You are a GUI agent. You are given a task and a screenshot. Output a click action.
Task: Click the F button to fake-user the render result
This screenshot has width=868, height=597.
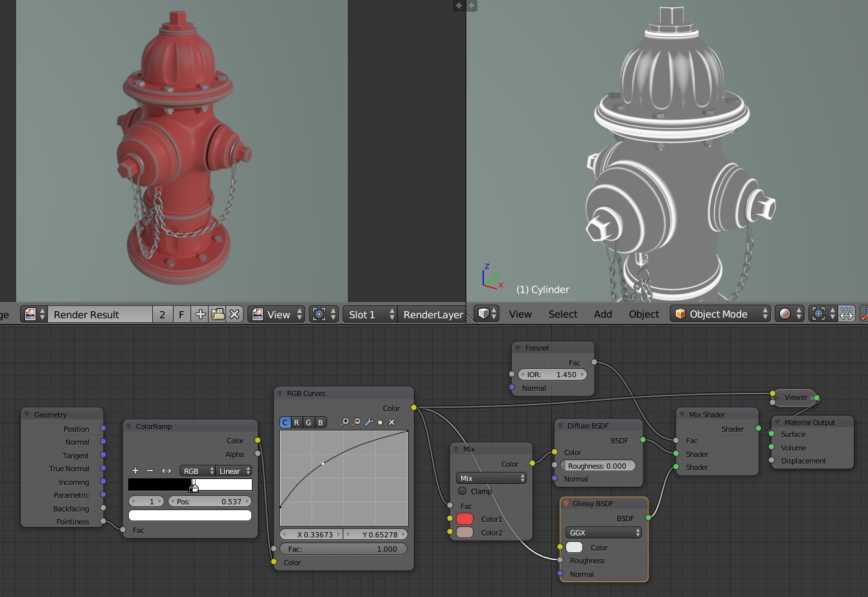point(181,314)
